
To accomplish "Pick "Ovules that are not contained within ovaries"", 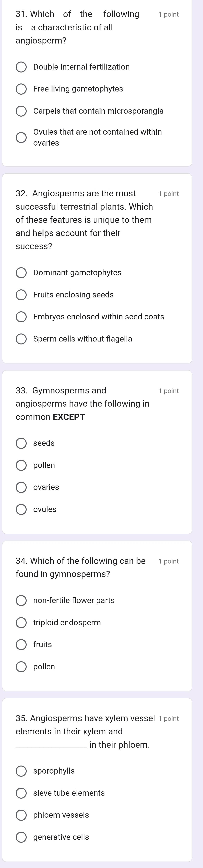I will click(x=22, y=138).
